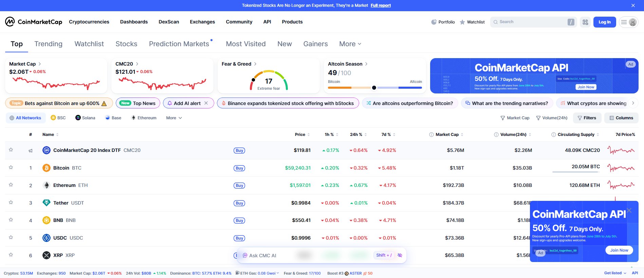This screenshot has height=278, width=644.
Task: Open the hamburger profile menu
Action: [628, 22]
